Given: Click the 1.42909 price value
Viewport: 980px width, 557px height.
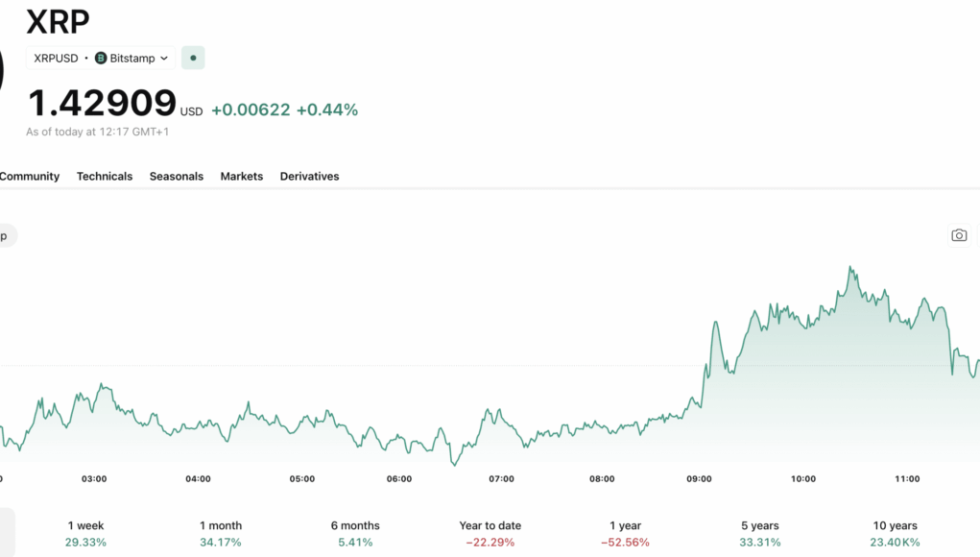Looking at the screenshot, I should click(x=102, y=103).
